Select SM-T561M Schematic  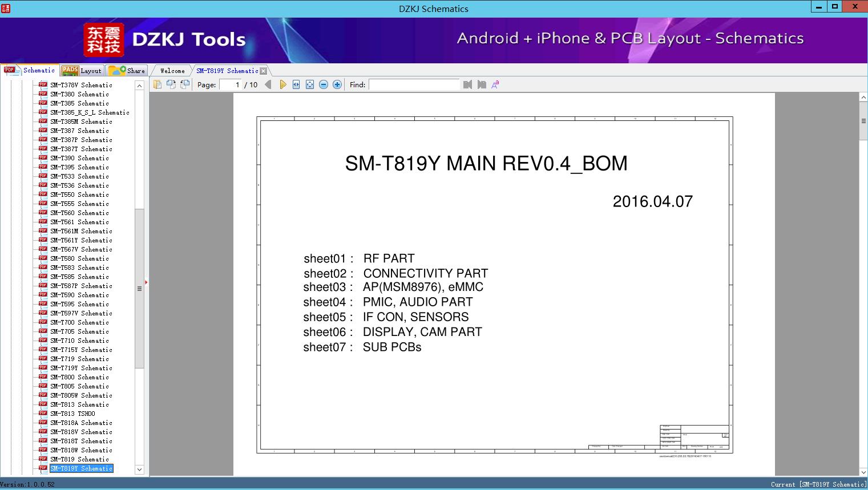tap(81, 231)
